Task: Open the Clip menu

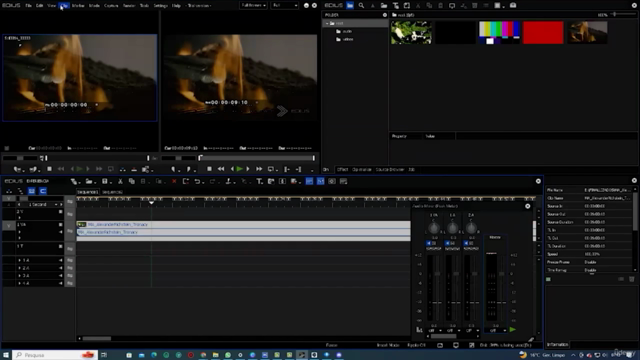Action: (64, 6)
